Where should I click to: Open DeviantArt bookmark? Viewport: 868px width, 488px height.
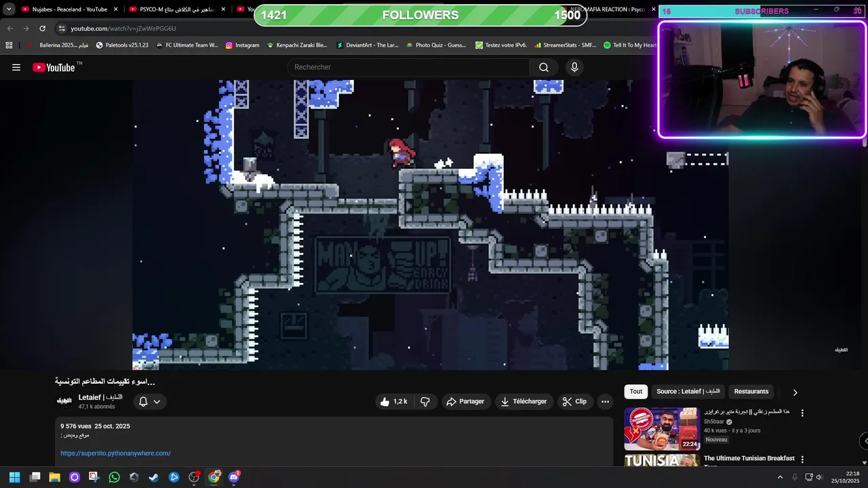pos(368,45)
